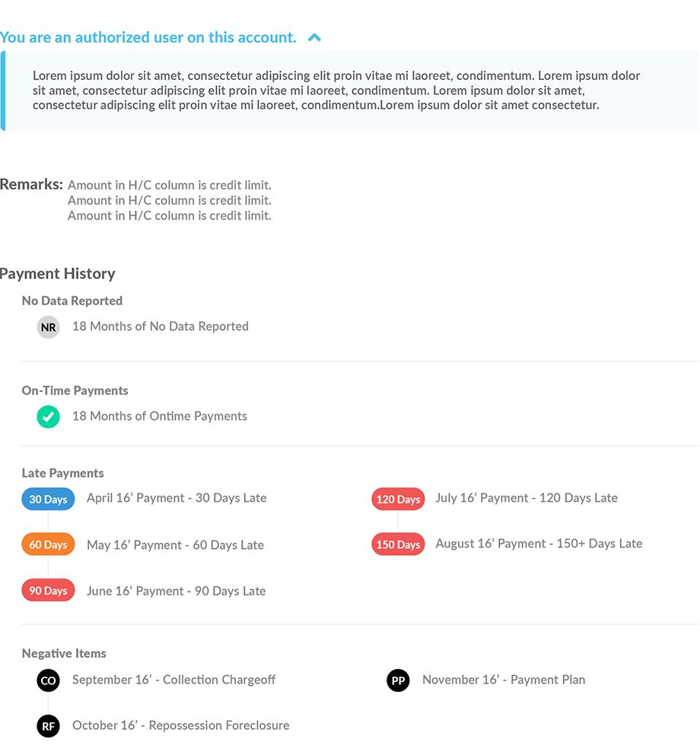
Task: Click the Negative Items subsection label
Action: tap(64, 653)
